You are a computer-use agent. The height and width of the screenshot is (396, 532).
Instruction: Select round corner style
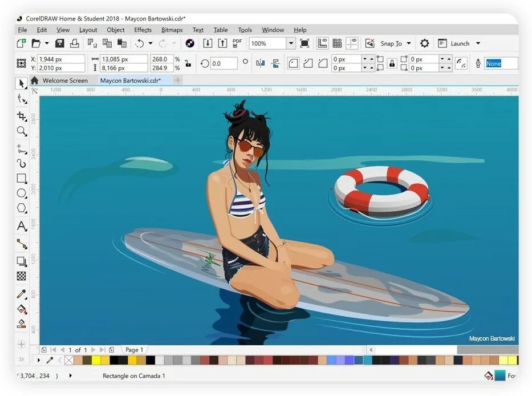pyautogui.click(x=293, y=63)
